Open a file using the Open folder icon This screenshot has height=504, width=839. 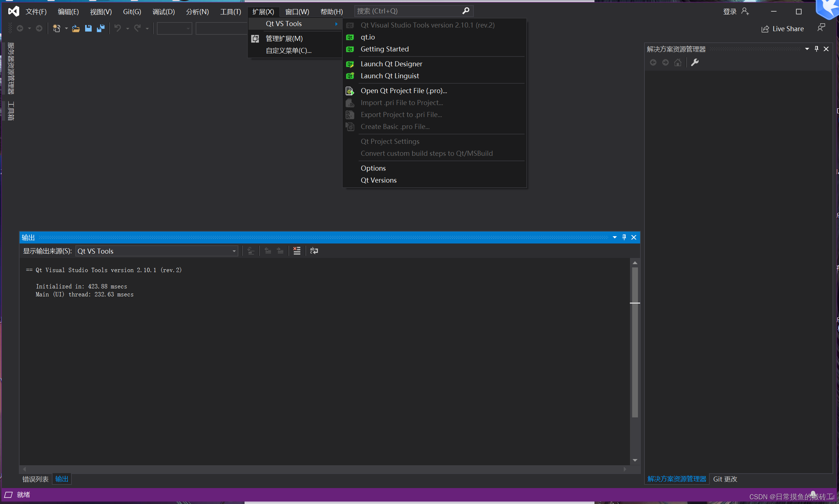pyautogui.click(x=76, y=28)
